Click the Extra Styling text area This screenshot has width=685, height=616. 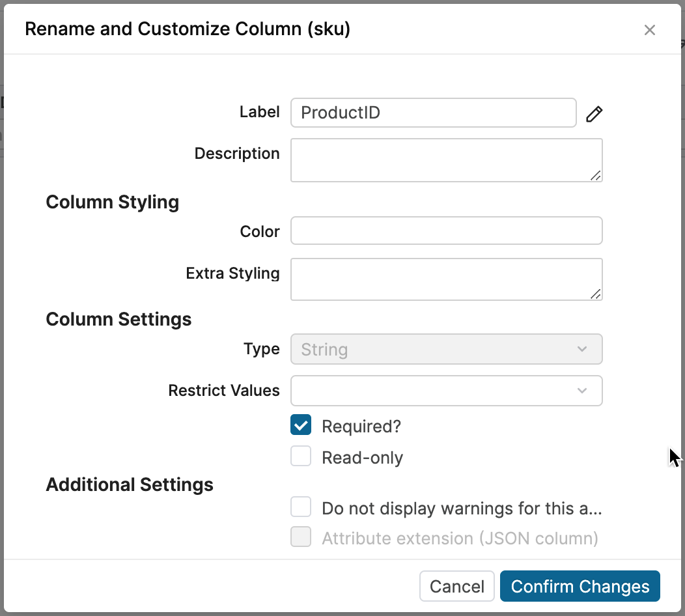click(x=446, y=279)
